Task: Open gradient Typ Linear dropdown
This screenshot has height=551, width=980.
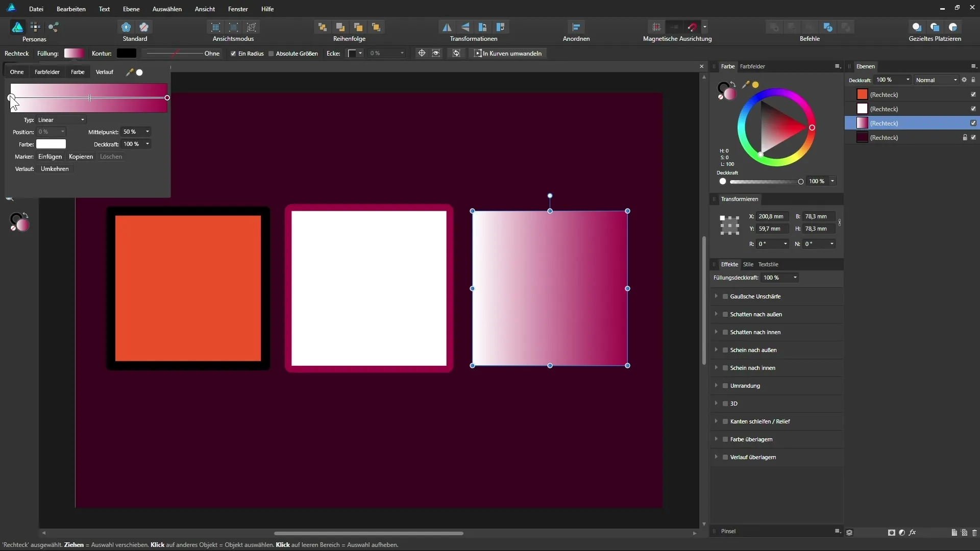Action: point(61,120)
